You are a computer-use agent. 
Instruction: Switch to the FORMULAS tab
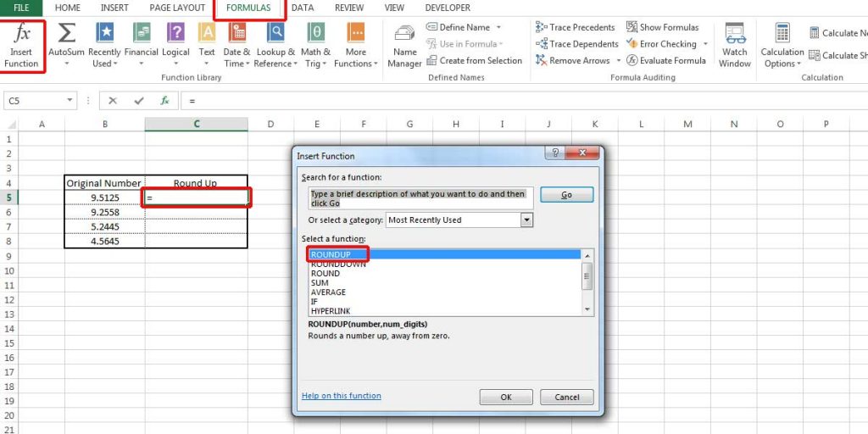click(x=248, y=8)
